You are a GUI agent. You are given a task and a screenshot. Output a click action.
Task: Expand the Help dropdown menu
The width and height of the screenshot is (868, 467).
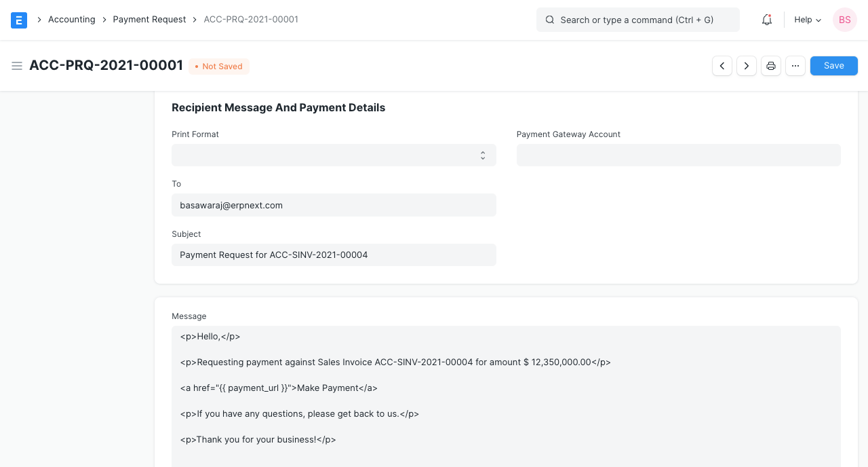pos(806,20)
